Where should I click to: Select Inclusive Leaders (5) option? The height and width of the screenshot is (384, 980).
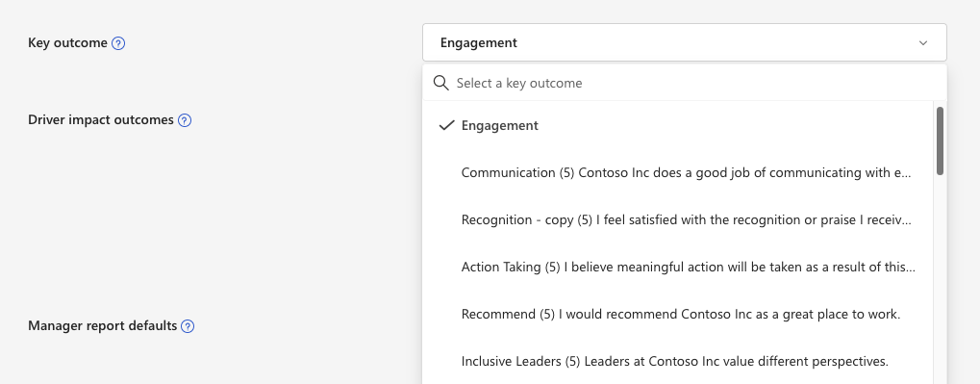tap(678, 362)
